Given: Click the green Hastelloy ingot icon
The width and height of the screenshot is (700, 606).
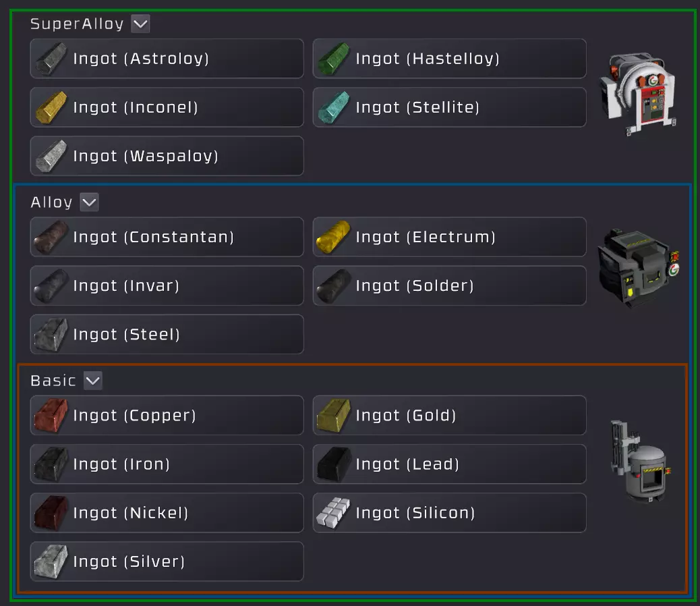Looking at the screenshot, I should click(x=334, y=59).
